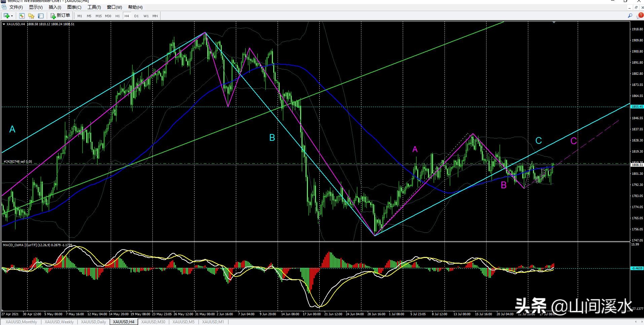Switch chart to MN timeframe
This screenshot has width=644, height=325.
tap(155, 16)
